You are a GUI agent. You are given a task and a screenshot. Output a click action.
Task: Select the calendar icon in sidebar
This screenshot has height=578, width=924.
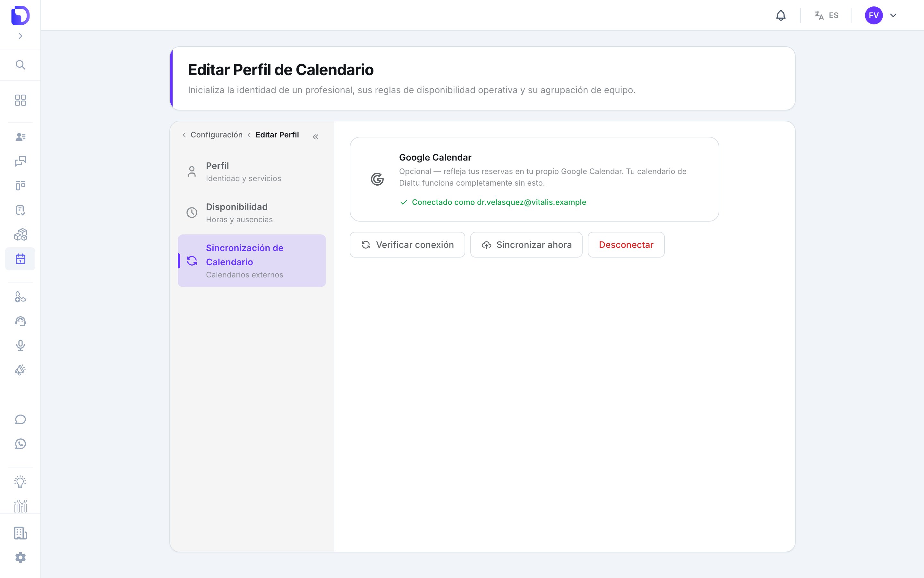pyautogui.click(x=20, y=259)
